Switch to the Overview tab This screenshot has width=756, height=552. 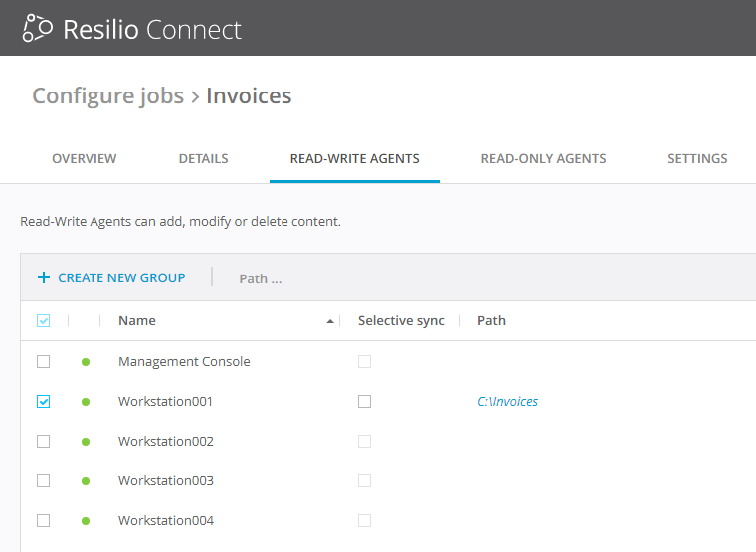85,159
